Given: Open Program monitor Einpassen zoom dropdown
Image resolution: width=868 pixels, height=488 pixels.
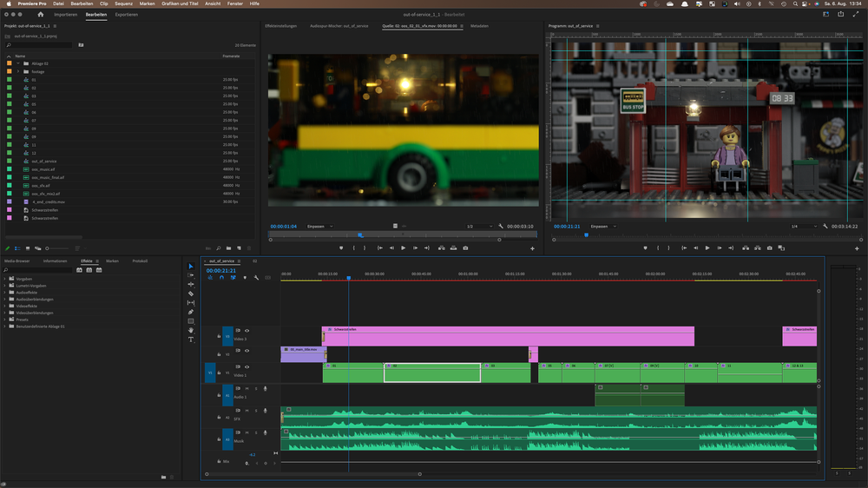Looking at the screenshot, I should [603, 226].
